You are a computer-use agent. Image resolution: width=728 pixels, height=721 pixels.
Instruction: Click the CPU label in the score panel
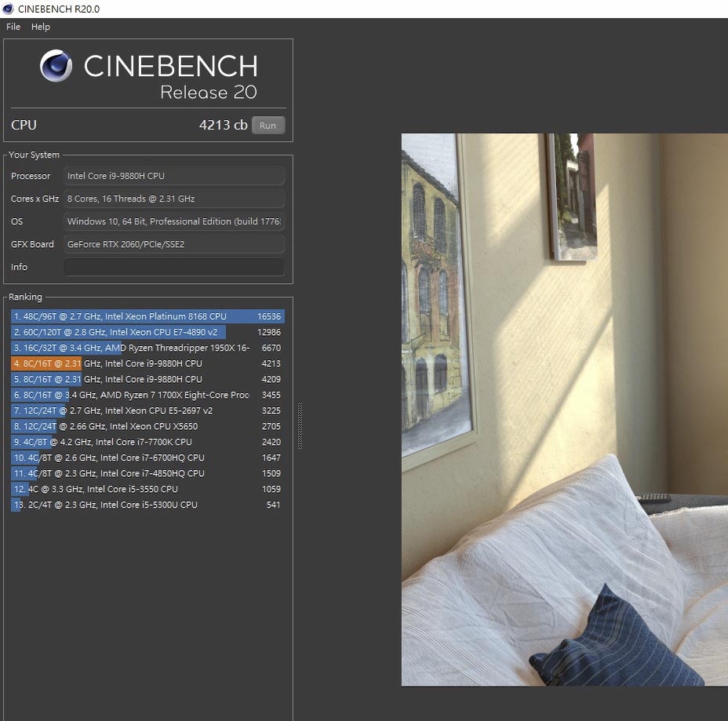tap(24, 125)
